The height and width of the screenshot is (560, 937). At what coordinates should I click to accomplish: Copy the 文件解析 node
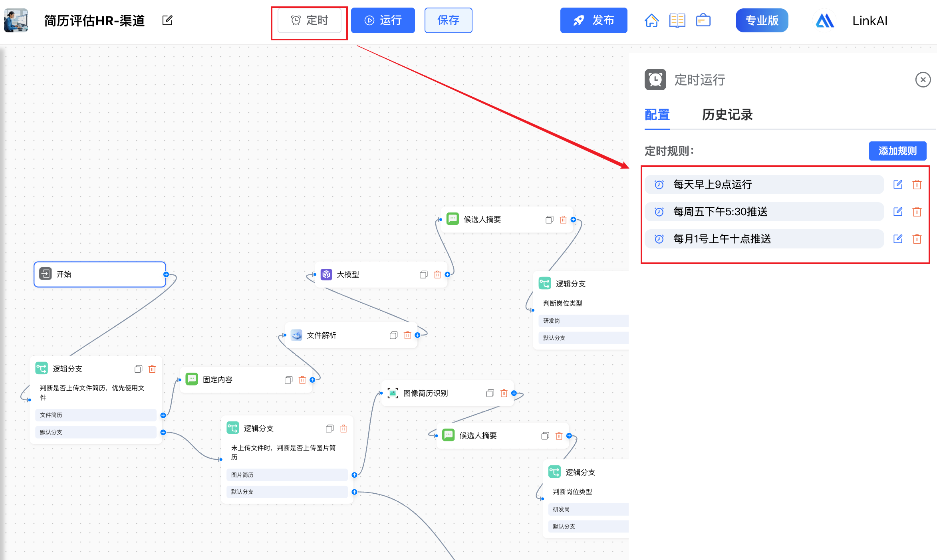tap(393, 336)
